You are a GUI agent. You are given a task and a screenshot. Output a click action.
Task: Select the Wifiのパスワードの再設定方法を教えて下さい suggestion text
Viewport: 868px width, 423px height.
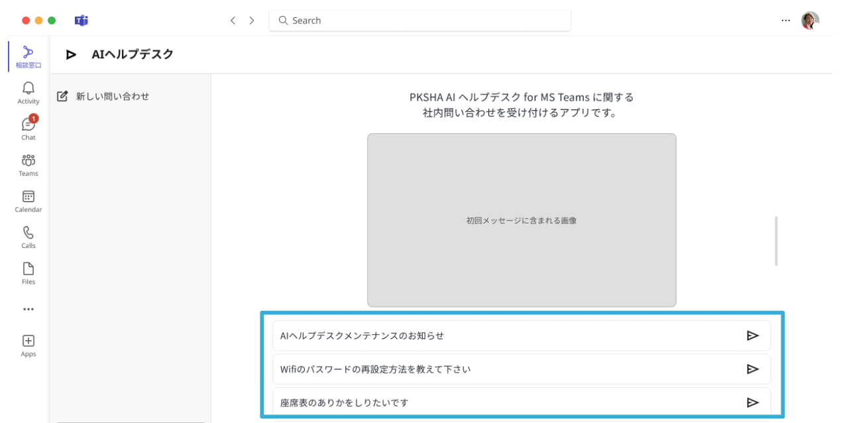(375, 369)
